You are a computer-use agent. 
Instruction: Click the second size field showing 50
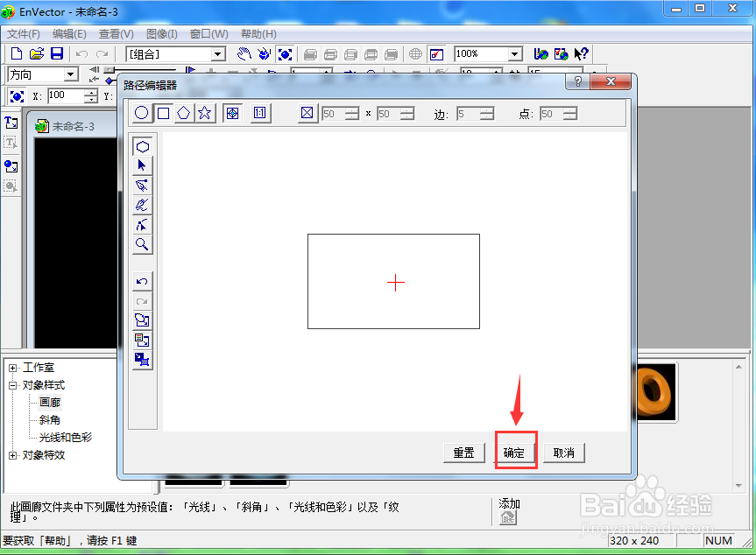tap(389, 114)
